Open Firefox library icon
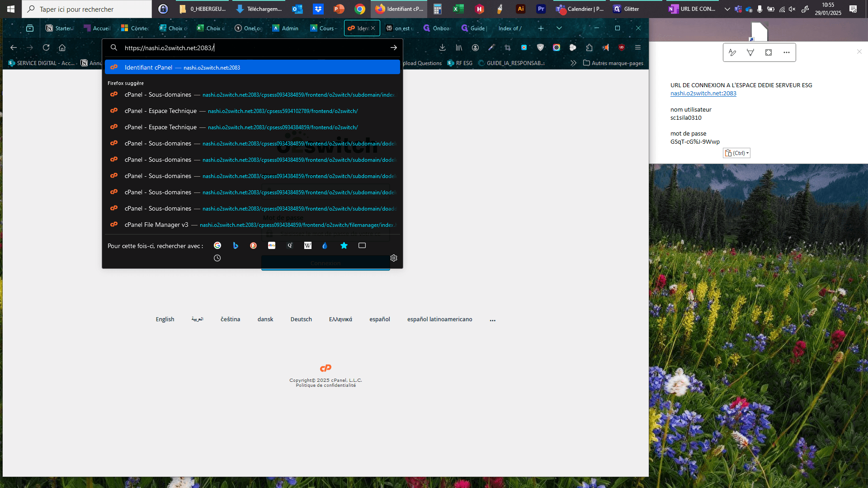 point(459,47)
